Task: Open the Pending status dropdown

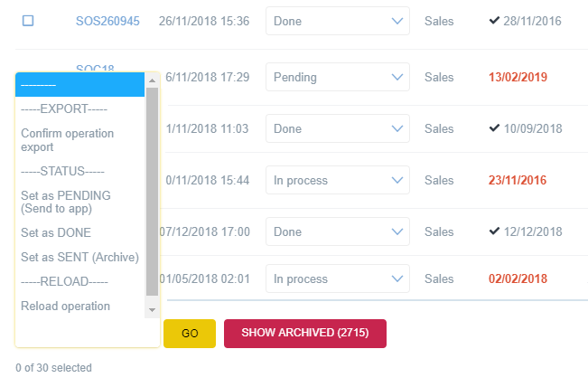Action: 337,77
